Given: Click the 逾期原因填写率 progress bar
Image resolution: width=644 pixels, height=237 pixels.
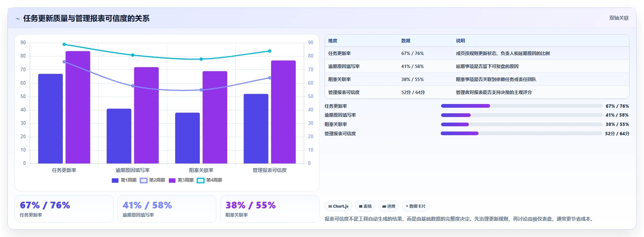Looking at the screenshot, I should click(x=521, y=115).
